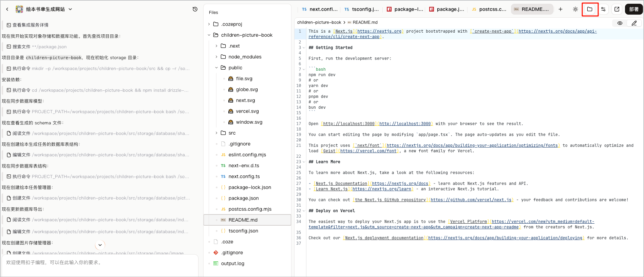Switch to the tsconfig.json tab

point(362,9)
